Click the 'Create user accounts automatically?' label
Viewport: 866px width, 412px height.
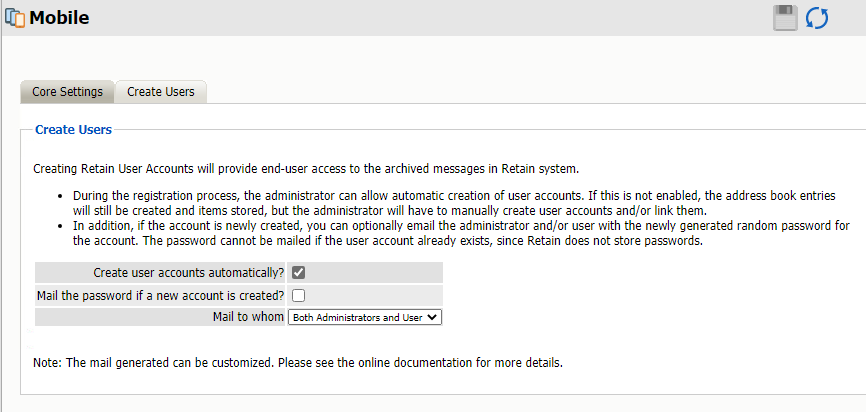(x=188, y=273)
